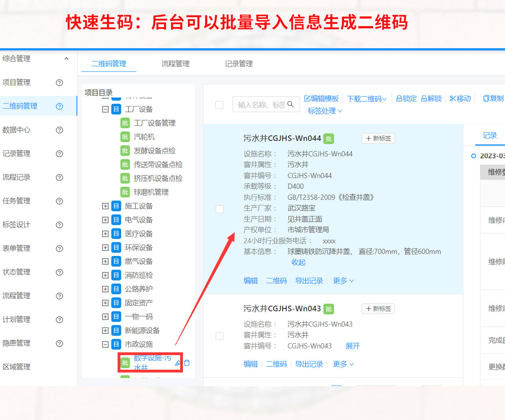The height and width of the screenshot is (420, 505).
Task: Check the checkbox for 污水井CGJHS-Wn044
Action: tap(220, 209)
